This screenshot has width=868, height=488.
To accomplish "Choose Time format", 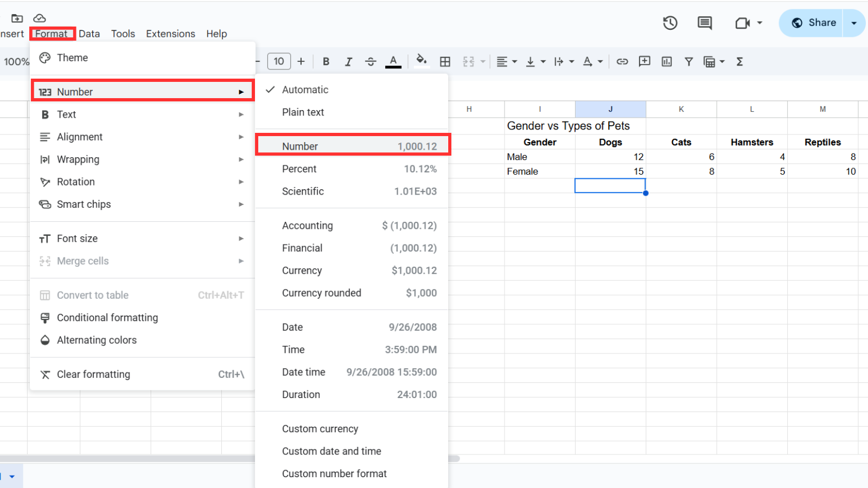I will pos(352,350).
